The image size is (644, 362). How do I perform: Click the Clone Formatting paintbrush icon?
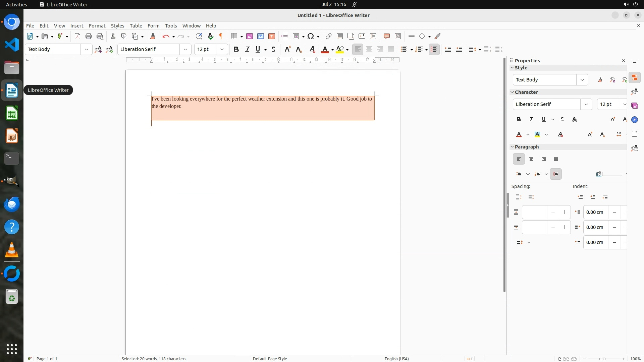click(x=153, y=36)
